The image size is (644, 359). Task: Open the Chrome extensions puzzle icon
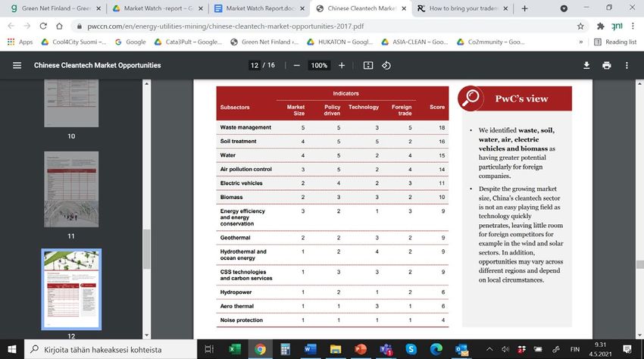[601, 27]
